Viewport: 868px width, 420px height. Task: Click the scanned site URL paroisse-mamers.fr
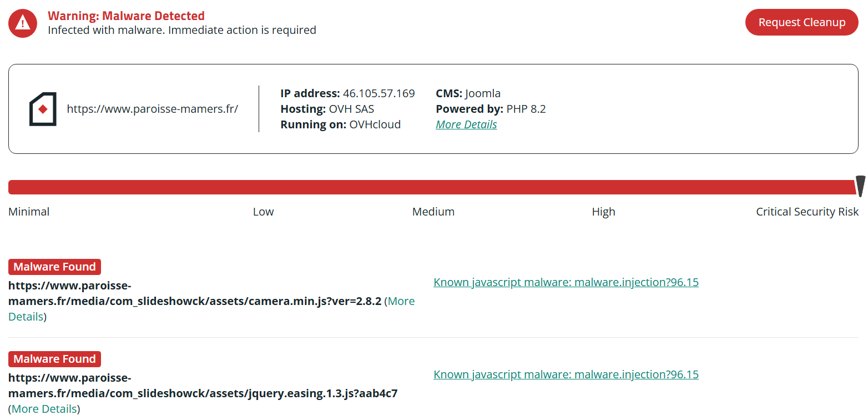152,109
